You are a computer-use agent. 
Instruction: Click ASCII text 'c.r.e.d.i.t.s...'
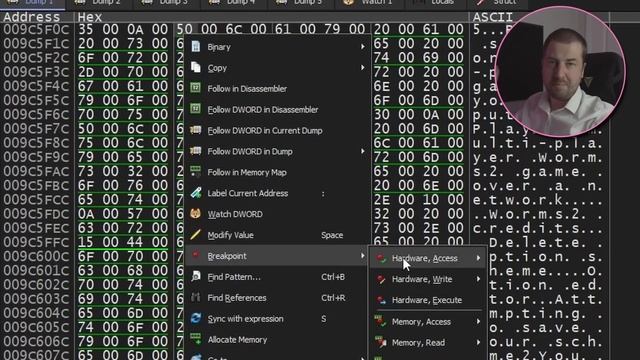[x=538, y=228]
